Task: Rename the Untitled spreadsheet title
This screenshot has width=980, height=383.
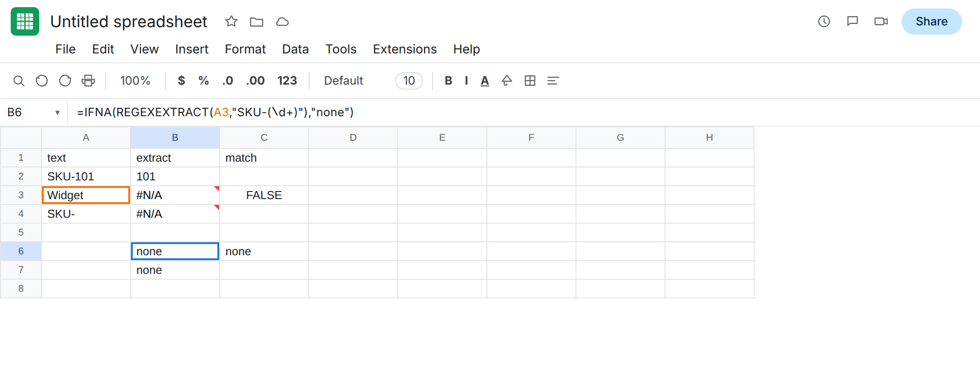Action: point(129,21)
